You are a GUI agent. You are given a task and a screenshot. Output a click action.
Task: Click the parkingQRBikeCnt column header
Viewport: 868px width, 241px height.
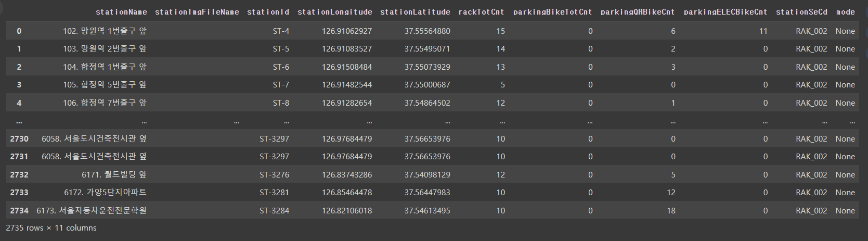click(x=638, y=11)
